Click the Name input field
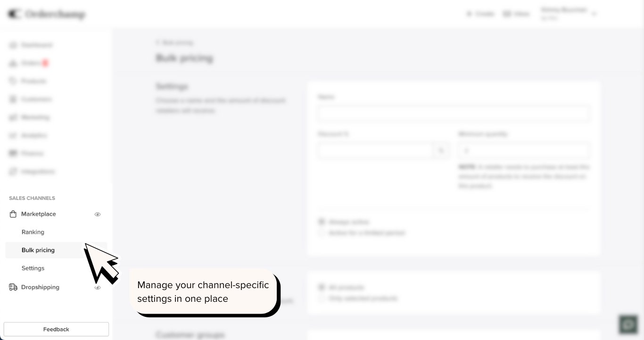 tap(454, 114)
